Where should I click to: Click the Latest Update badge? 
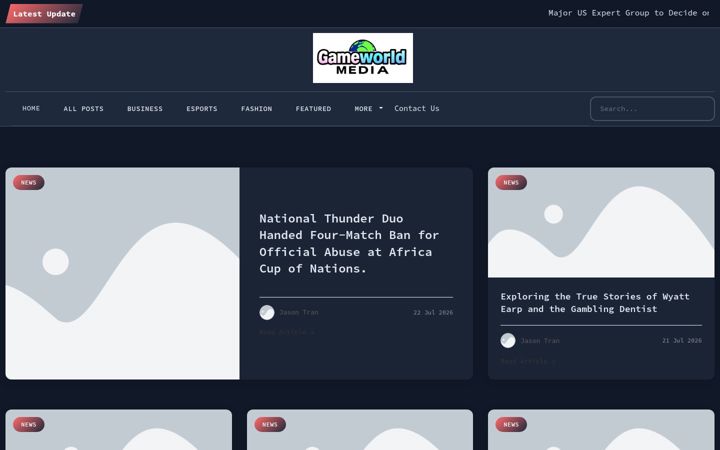[44, 14]
